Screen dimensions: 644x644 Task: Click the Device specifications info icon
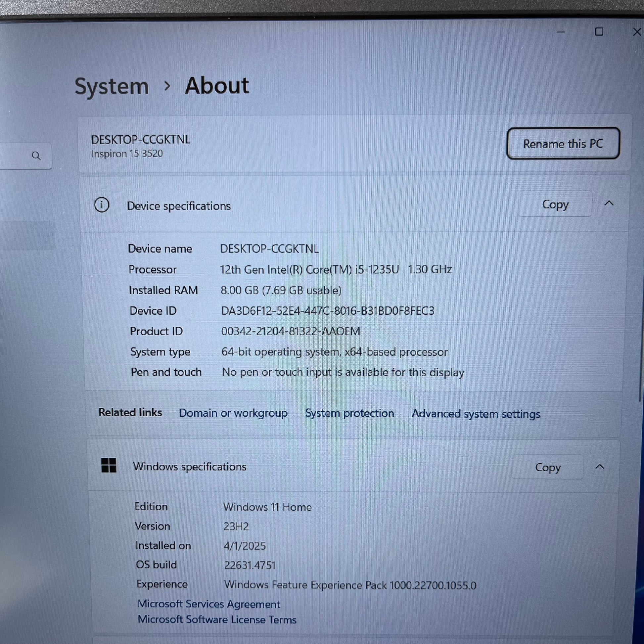point(102,205)
